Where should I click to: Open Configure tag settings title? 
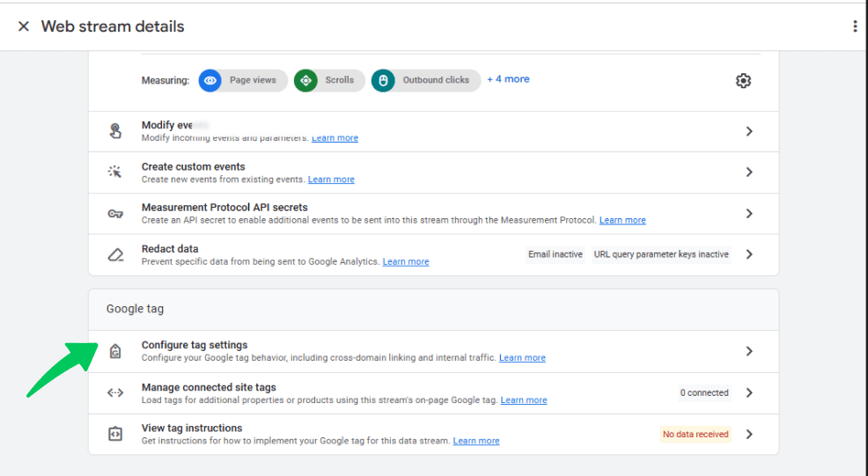click(195, 345)
